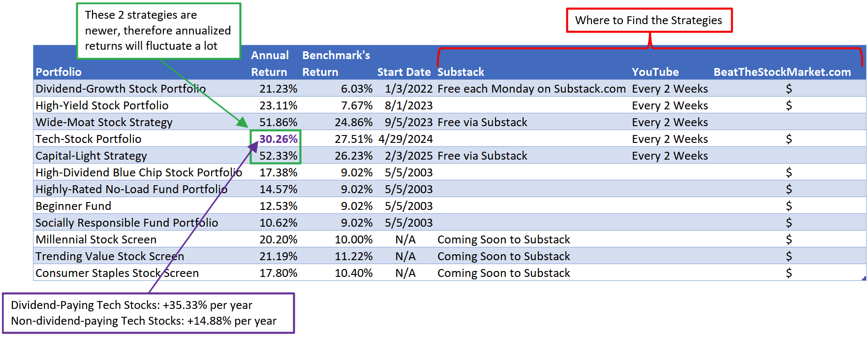Click the Dividend-Paying Tech Stocks note box
This screenshot has height=338, width=868.
pyautogui.click(x=148, y=313)
